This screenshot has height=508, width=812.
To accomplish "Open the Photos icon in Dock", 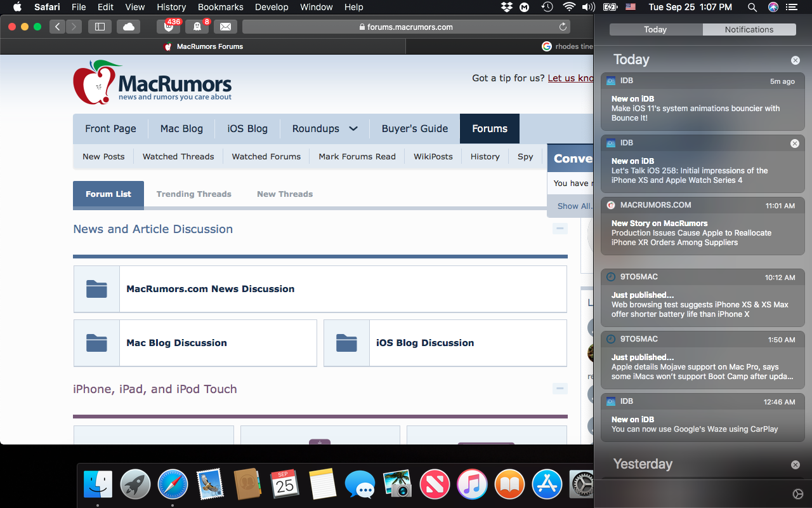I will [397, 486].
